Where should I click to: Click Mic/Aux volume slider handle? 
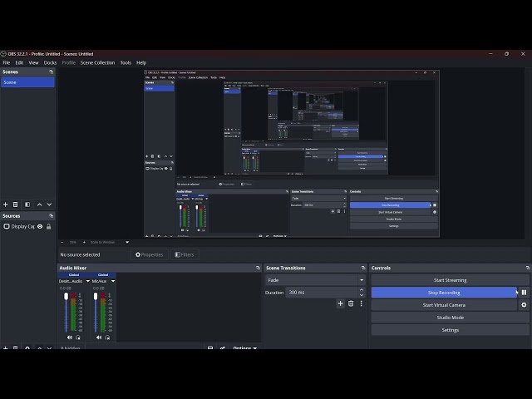(96, 296)
